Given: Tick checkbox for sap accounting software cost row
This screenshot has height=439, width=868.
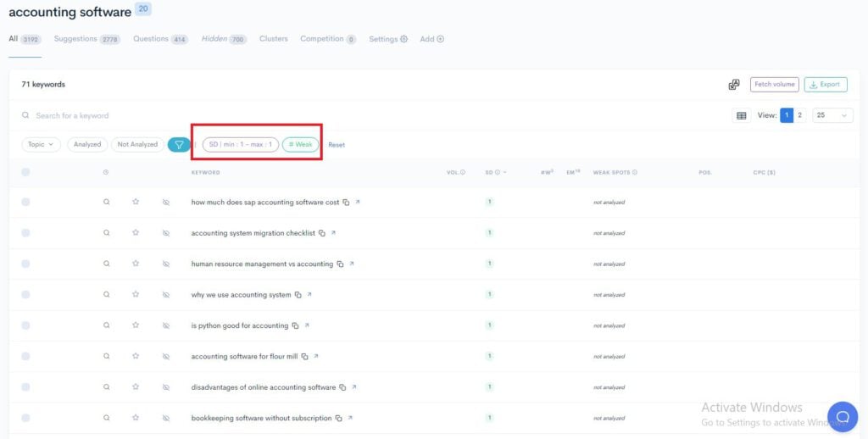Looking at the screenshot, I should pos(25,202).
